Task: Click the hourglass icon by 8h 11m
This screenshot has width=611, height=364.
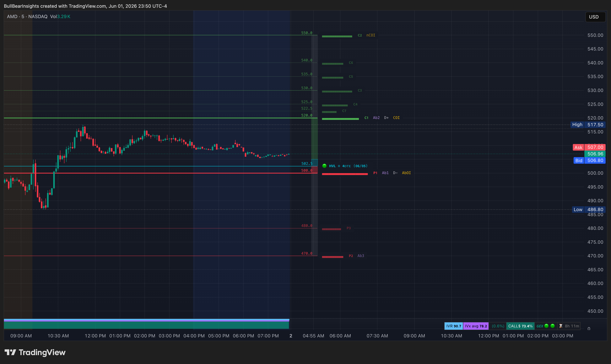Action: click(x=561, y=326)
